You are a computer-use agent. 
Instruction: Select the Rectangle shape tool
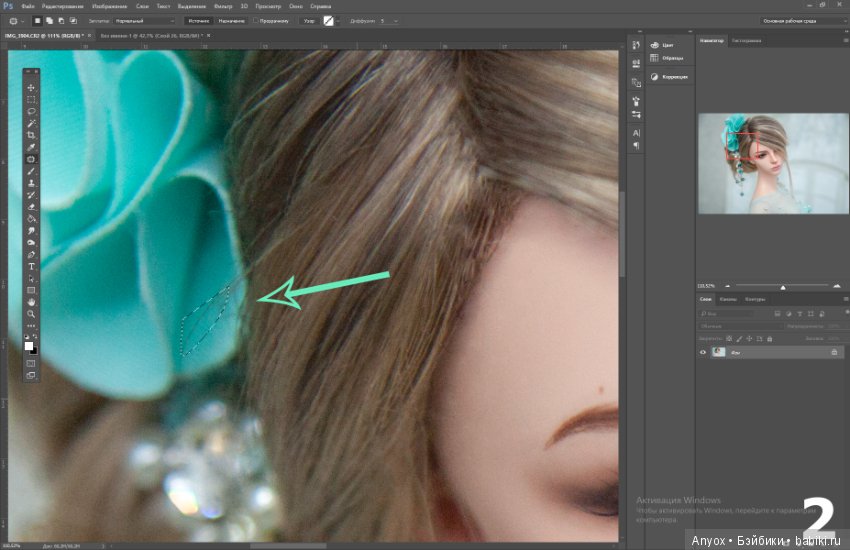pyautogui.click(x=31, y=290)
